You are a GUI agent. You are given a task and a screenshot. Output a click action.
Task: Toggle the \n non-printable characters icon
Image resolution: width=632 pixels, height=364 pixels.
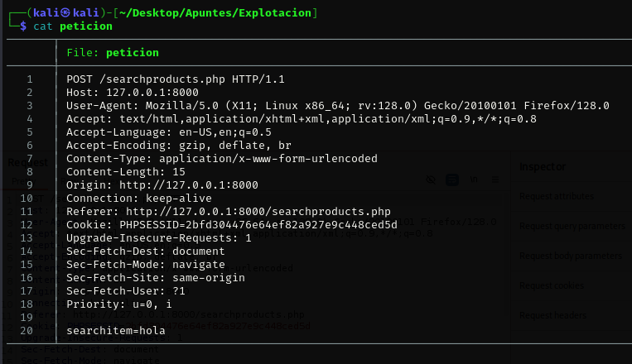coord(474,180)
